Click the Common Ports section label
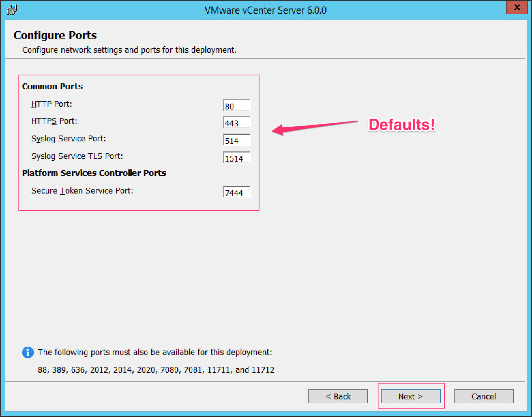The image size is (532, 417). (x=52, y=86)
